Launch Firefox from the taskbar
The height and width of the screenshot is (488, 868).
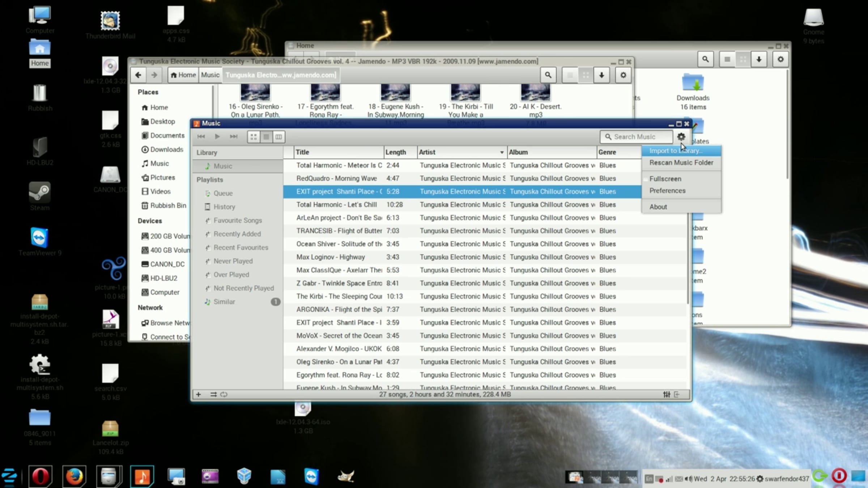[x=74, y=476]
